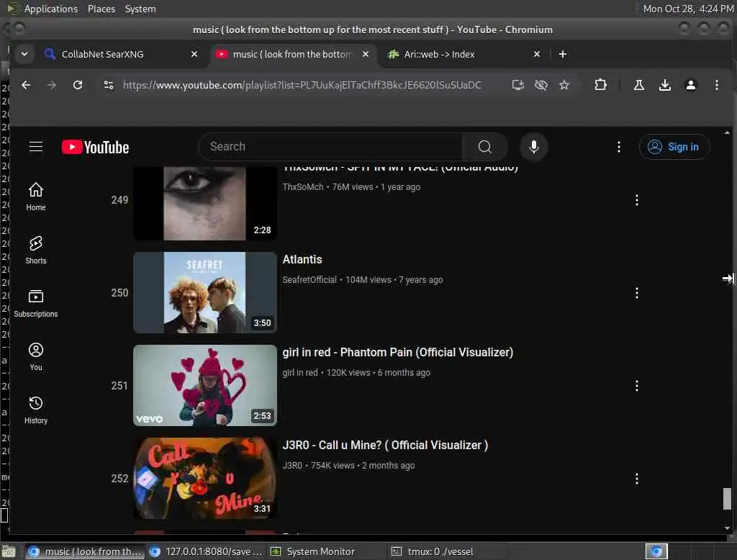Viewport: 737px width, 560px height.
Task: Click the browser address bar URL
Action: (302, 85)
